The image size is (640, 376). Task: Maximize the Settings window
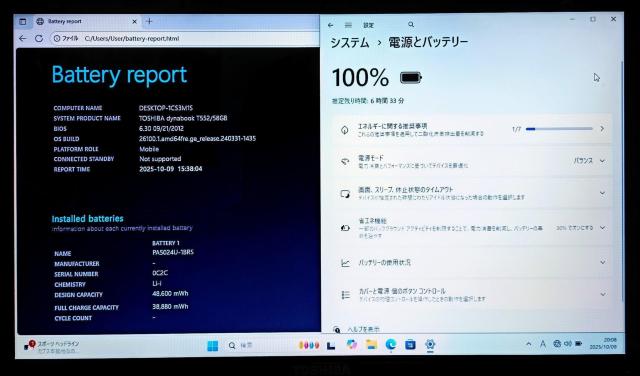point(593,19)
